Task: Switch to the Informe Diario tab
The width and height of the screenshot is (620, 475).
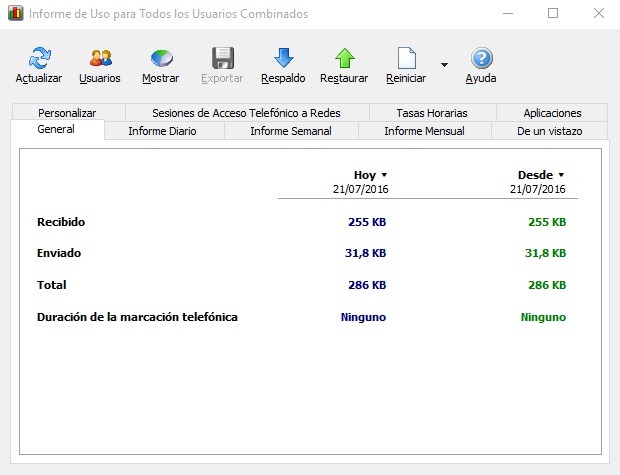Action: (162, 131)
